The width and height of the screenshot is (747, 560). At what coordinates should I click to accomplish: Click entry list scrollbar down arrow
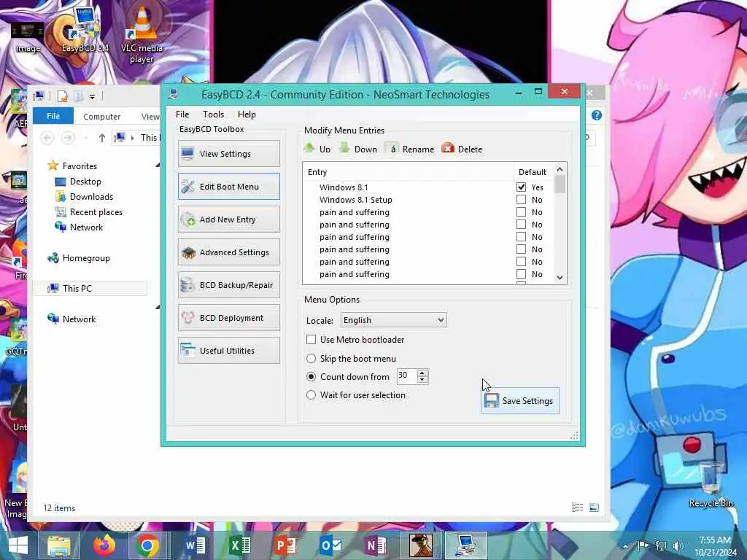[x=560, y=278]
